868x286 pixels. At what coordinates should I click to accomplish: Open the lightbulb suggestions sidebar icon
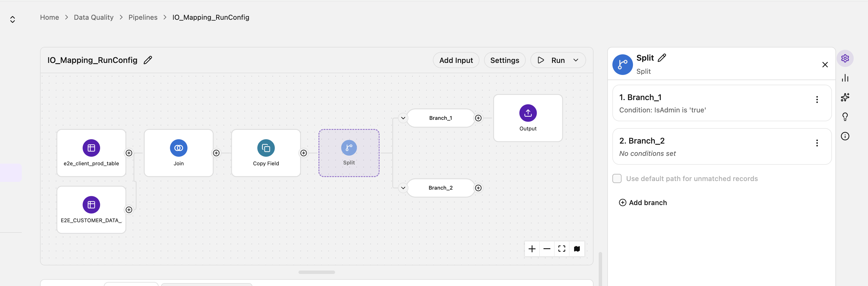(845, 117)
